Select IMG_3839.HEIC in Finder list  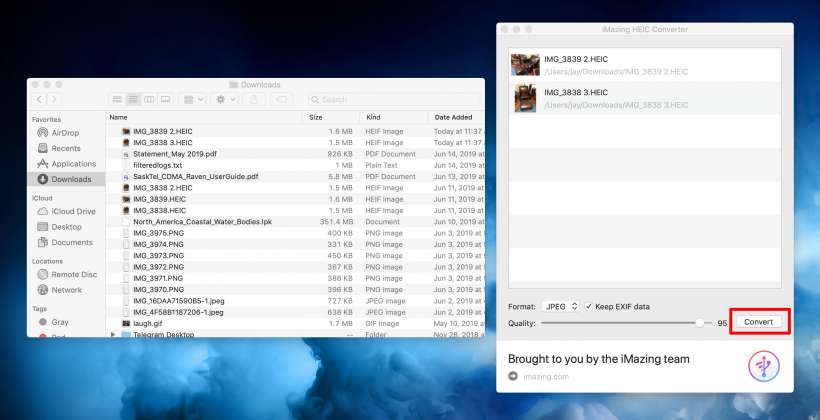pyautogui.click(x=295, y=199)
